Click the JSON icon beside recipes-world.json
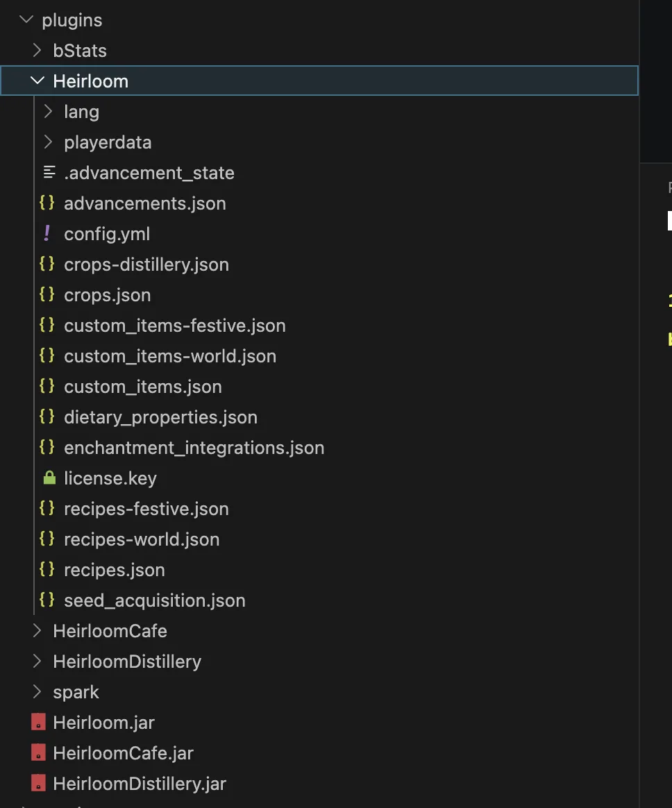 [x=47, y=539]
